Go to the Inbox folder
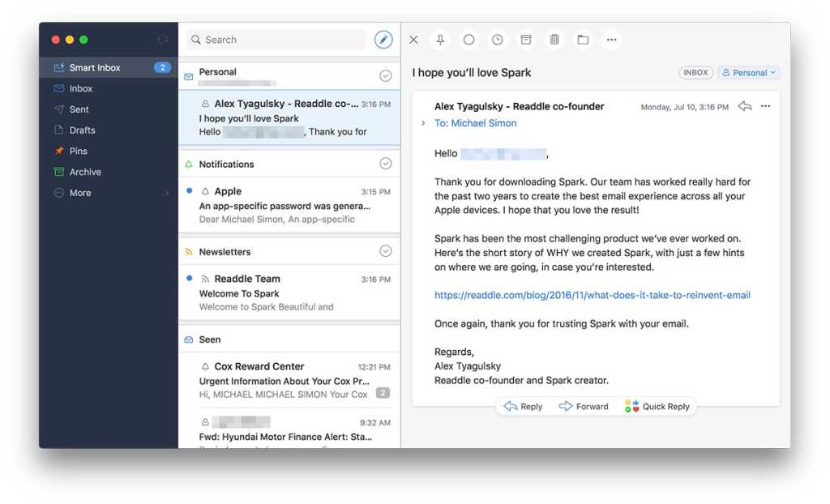 pos(109,88)
